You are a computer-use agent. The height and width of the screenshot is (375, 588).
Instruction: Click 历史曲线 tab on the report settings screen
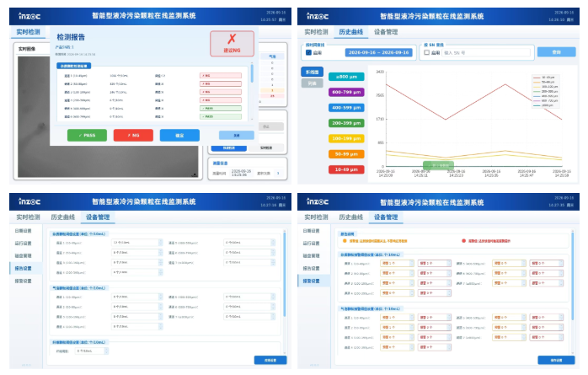[63, 217]
